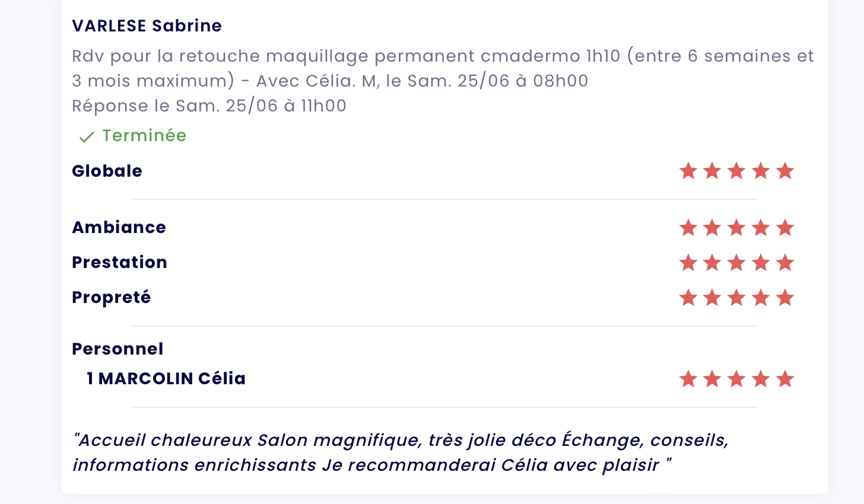Click the Ambiance label
864x504 pixels.
tap(119, 227)
